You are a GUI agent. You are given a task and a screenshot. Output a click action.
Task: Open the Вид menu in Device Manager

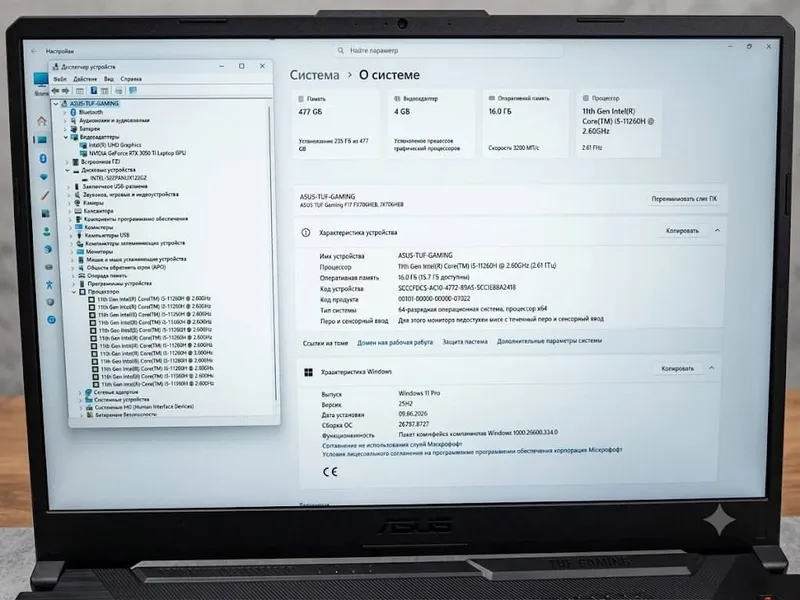tap(109, 79)
